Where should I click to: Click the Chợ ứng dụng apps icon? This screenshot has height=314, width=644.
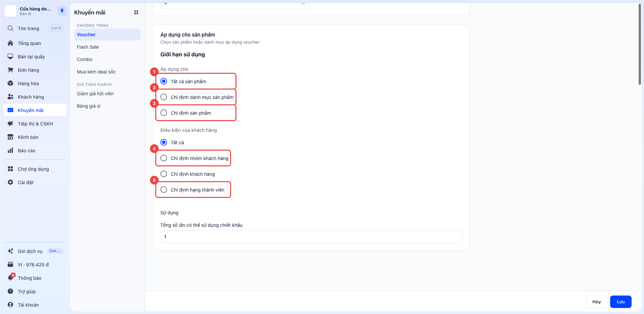click(x=10, y=169)
